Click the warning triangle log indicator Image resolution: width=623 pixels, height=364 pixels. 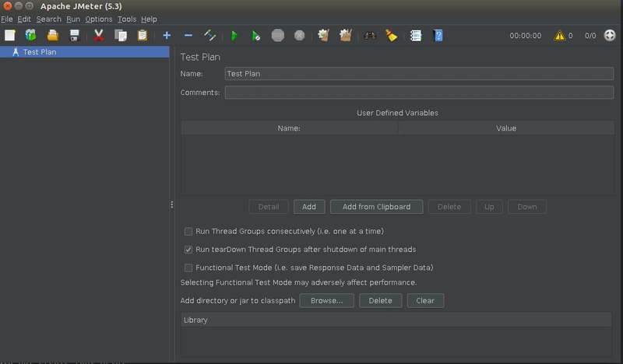559,36
